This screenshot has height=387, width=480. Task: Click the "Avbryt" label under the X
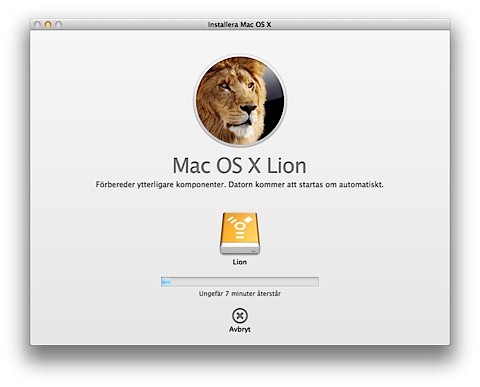tap(240, 329)
